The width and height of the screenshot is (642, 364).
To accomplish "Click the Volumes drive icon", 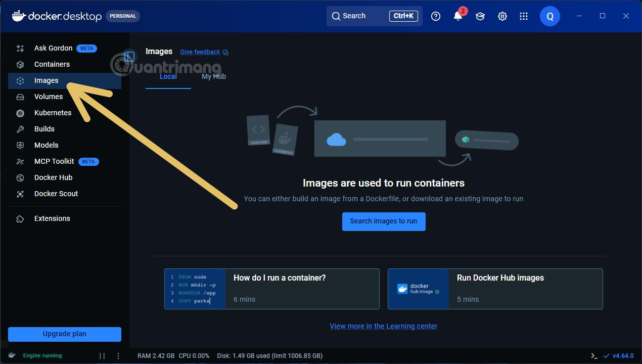I will click(x=20, y=97).
